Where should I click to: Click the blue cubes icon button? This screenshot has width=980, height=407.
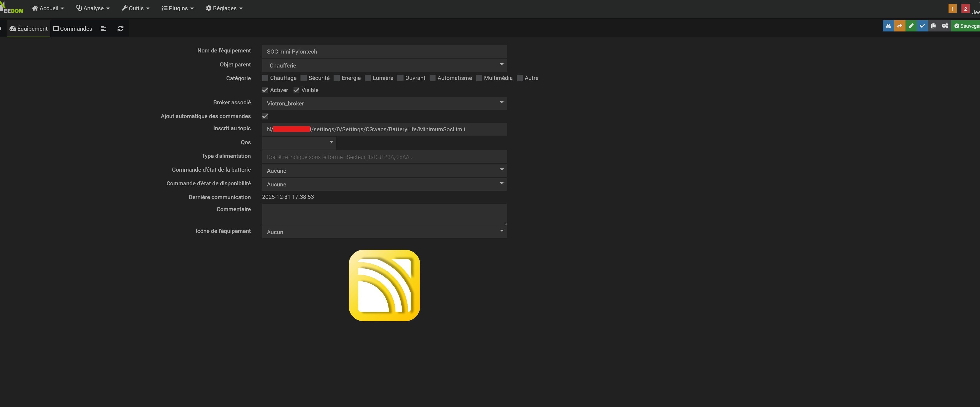coord(888,26)
